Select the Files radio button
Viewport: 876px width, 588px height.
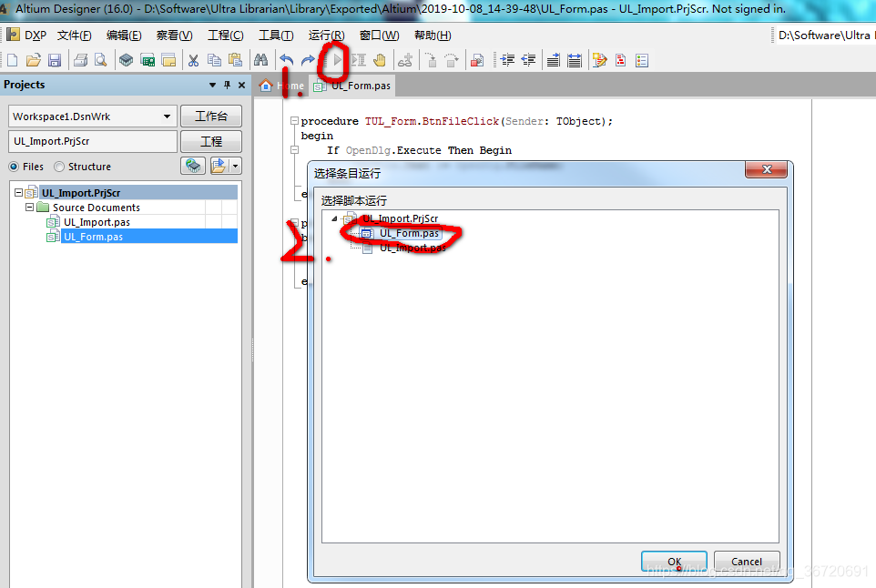click(x=14, y=167)
